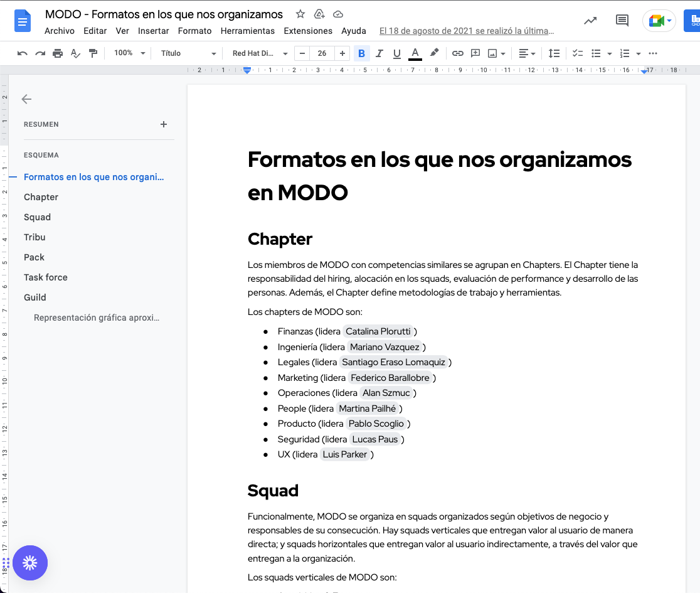Jump to Task force in outline

pos(46,277)
